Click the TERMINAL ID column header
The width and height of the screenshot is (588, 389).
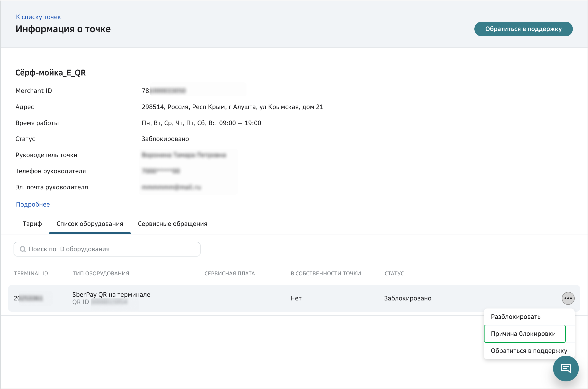point(31,273)
